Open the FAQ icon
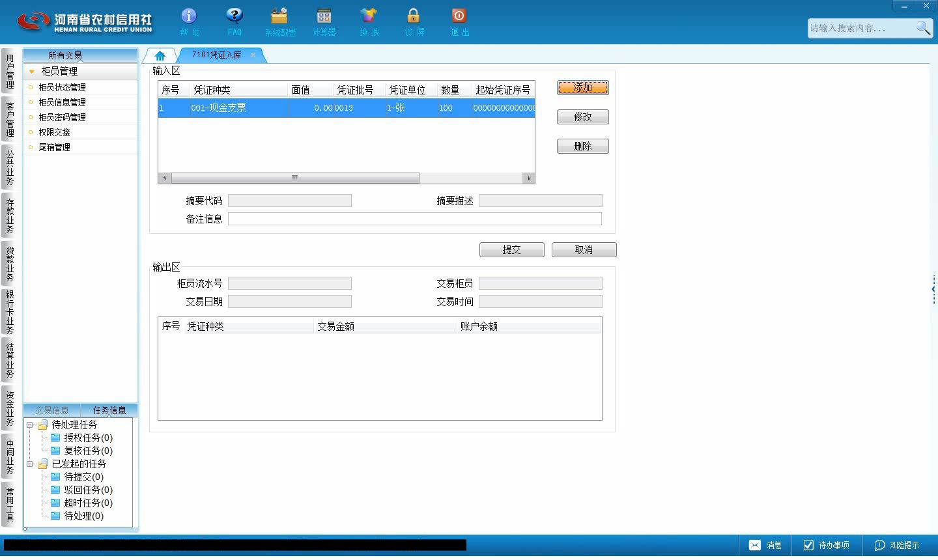 coord(234,21)
